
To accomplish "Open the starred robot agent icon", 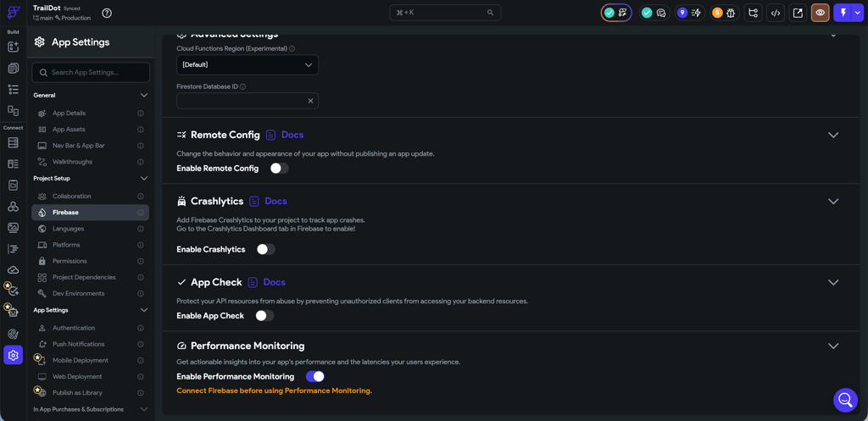I will tap(13, 312).
